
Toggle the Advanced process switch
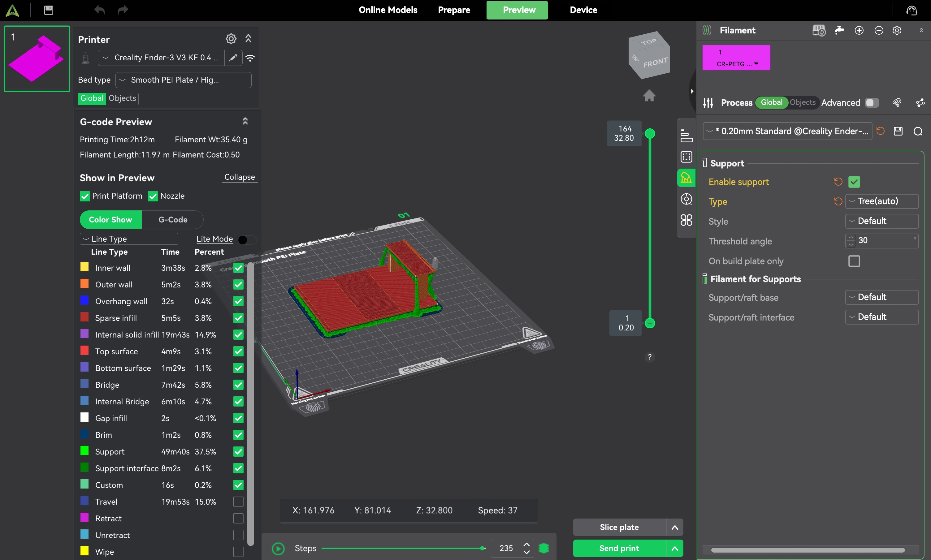(872, 103)
